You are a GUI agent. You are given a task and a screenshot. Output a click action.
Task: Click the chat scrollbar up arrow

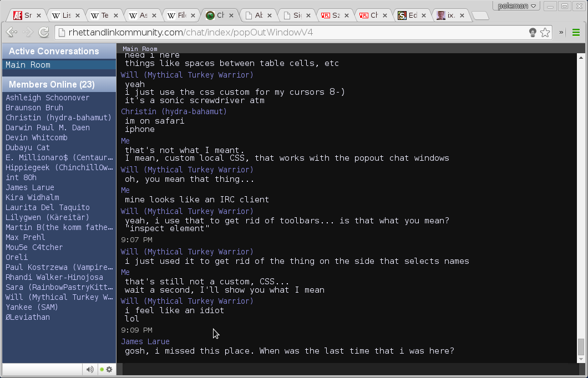pyautogui.click(x=581, y=57)
